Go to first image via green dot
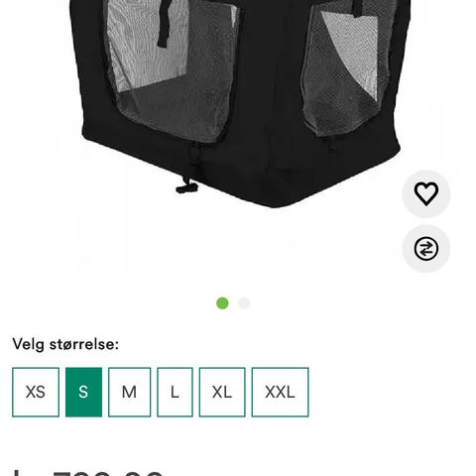This screenshot has width=476, height=476. (222, 303)
